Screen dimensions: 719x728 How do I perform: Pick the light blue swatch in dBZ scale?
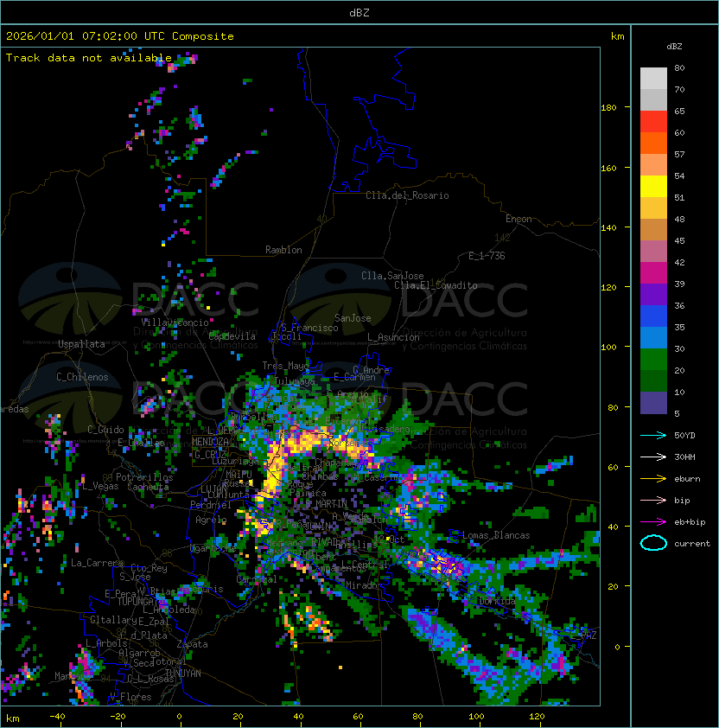click(653, 337)
